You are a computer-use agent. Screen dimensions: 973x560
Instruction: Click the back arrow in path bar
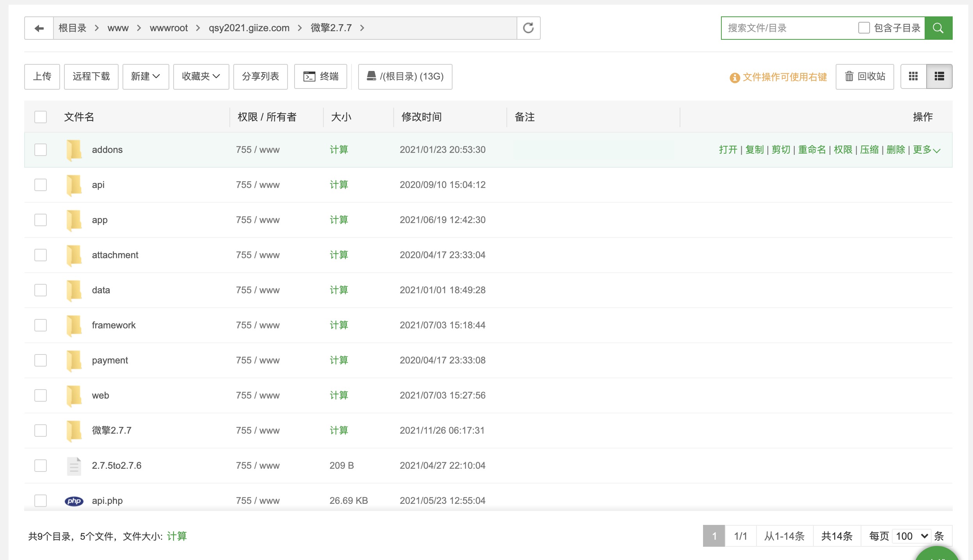[x=39, y=28]
